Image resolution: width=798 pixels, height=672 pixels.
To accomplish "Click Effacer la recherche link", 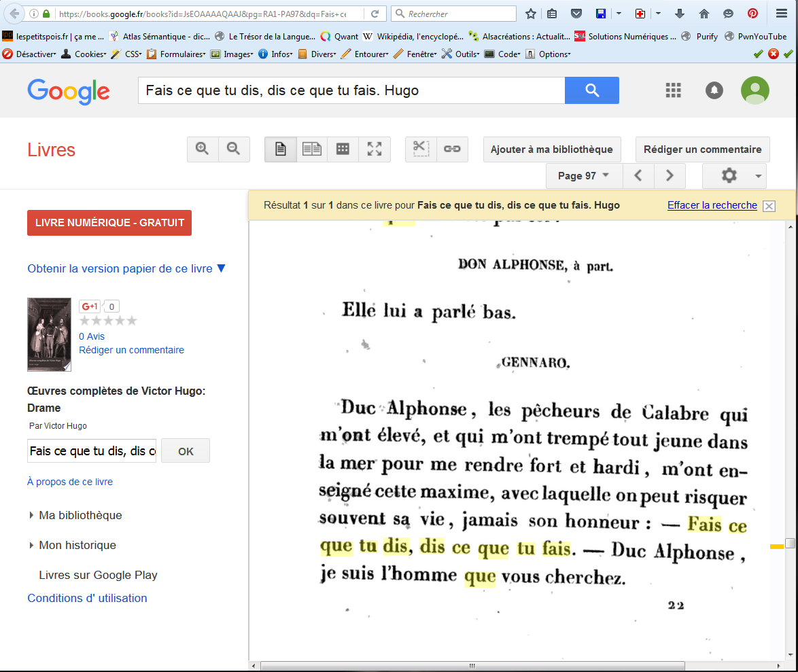I will point(712,205).
